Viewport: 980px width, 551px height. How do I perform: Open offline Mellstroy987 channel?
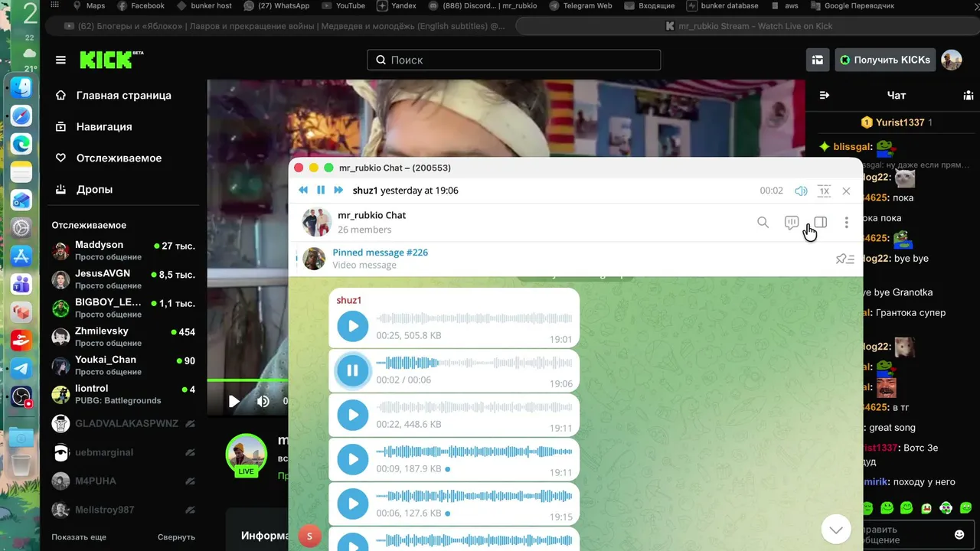point(123,510)
